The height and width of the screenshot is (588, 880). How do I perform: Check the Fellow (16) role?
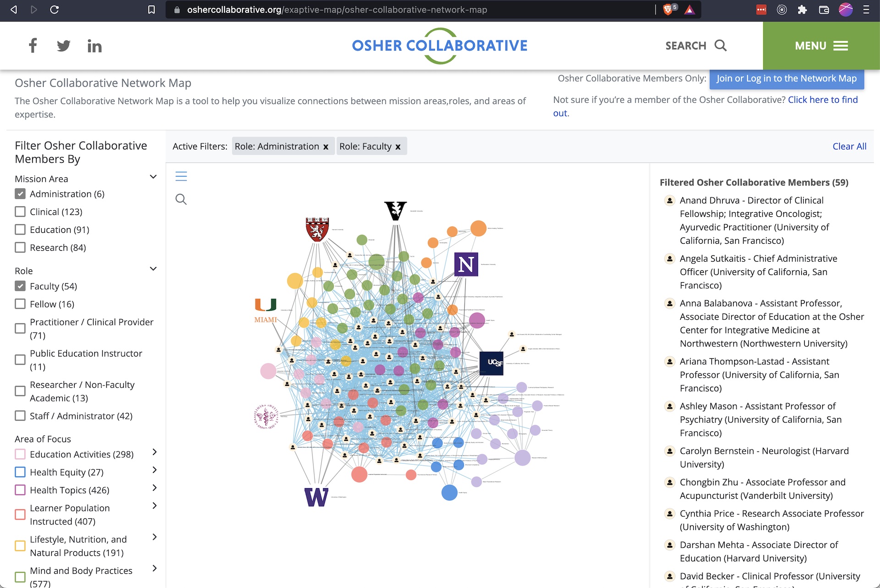click(x=20, y=304)
